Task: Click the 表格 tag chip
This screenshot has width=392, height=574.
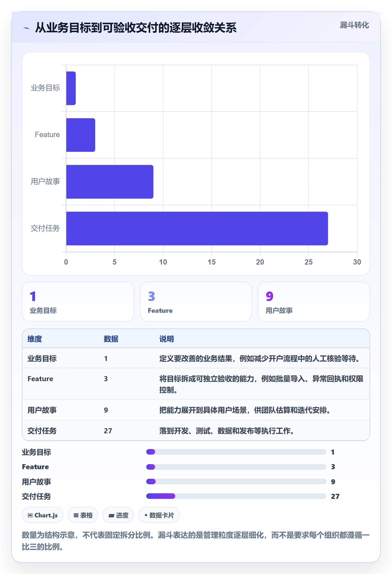Action: pyautogui.click(x=83, y=515)
